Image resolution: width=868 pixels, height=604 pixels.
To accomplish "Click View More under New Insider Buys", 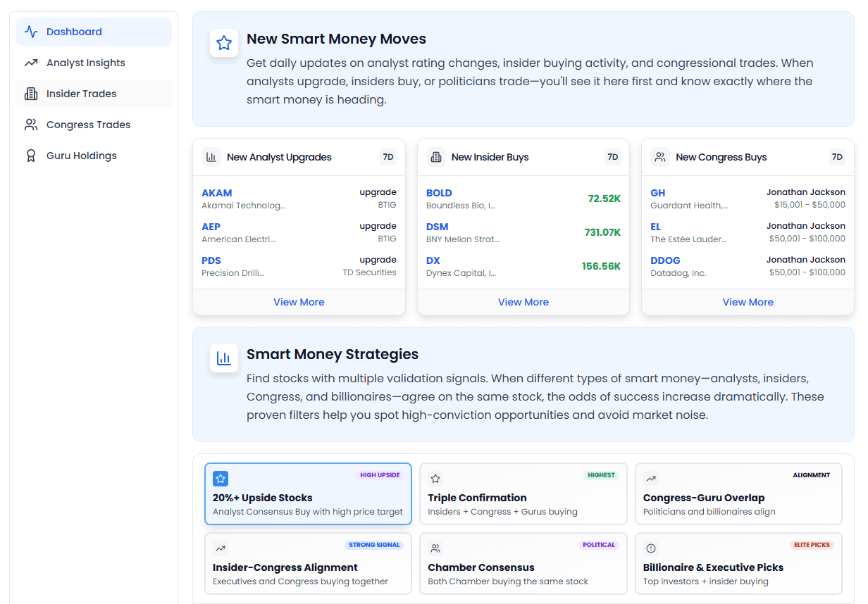I will (x=523, y=302).
